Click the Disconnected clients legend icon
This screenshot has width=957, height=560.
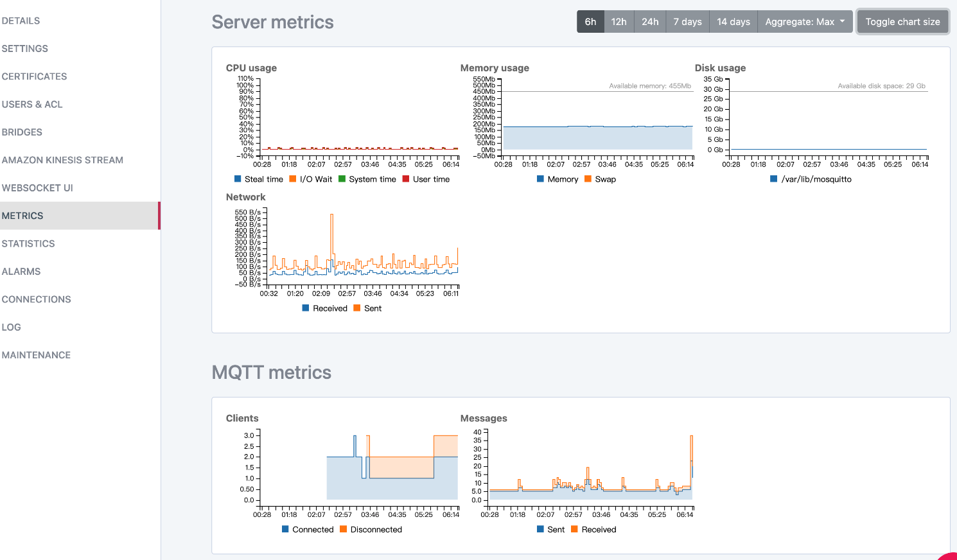click(x=344, y=529)
